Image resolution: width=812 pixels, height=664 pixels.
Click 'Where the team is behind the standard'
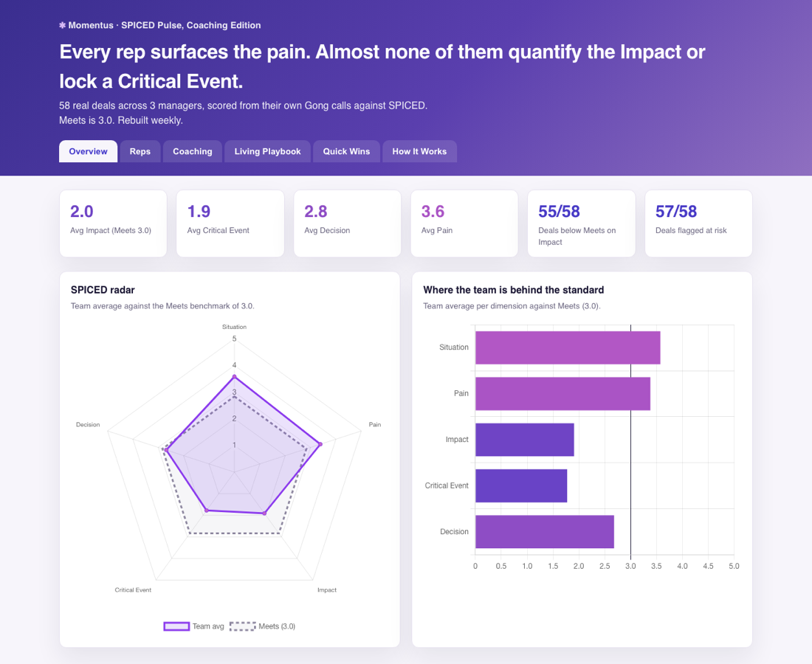click(513, 290)
